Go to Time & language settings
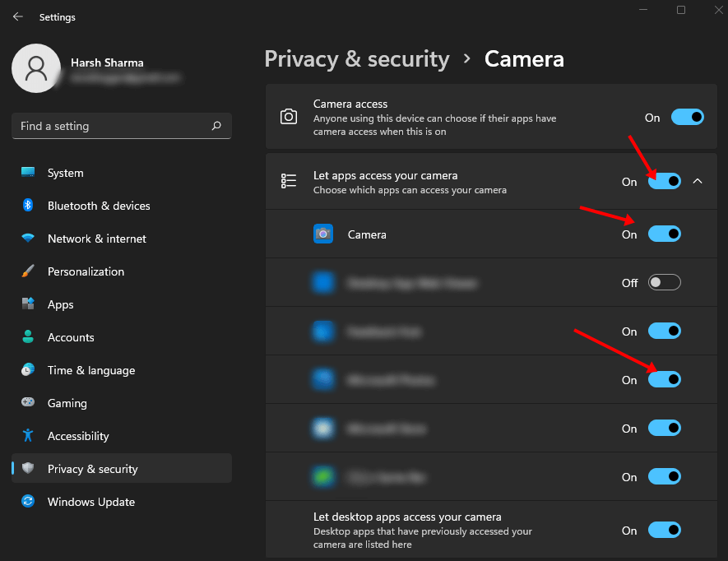The height and width of the screenshot is (561, 728). 90,370
